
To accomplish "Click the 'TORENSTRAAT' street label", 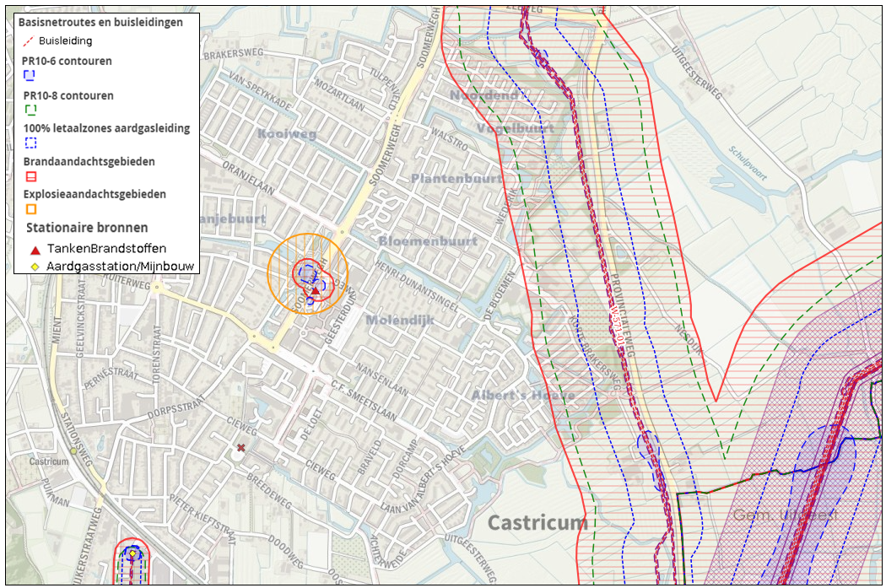I will [156, 354].
